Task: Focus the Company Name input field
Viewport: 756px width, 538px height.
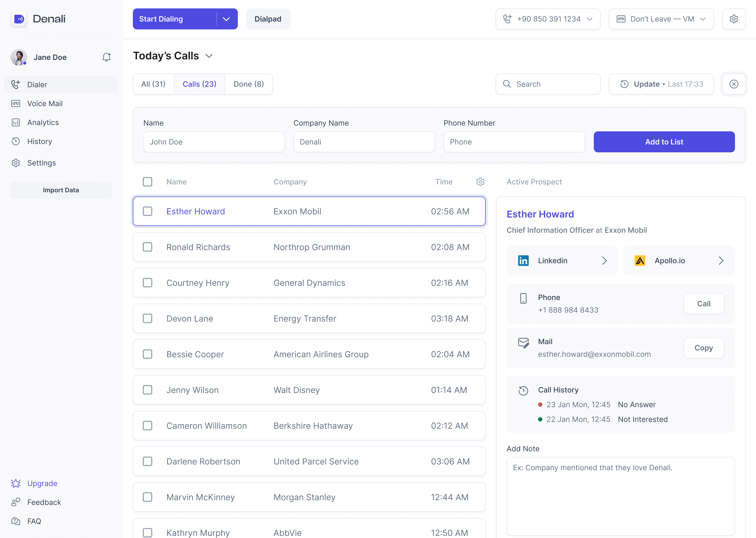Action: click(364, 142)
